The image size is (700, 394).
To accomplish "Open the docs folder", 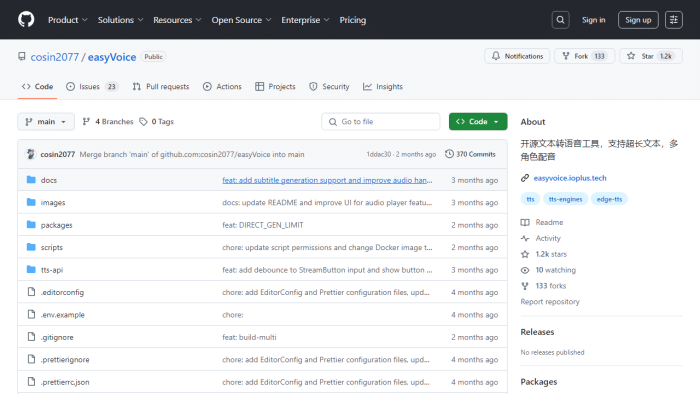I will point(49,180).
